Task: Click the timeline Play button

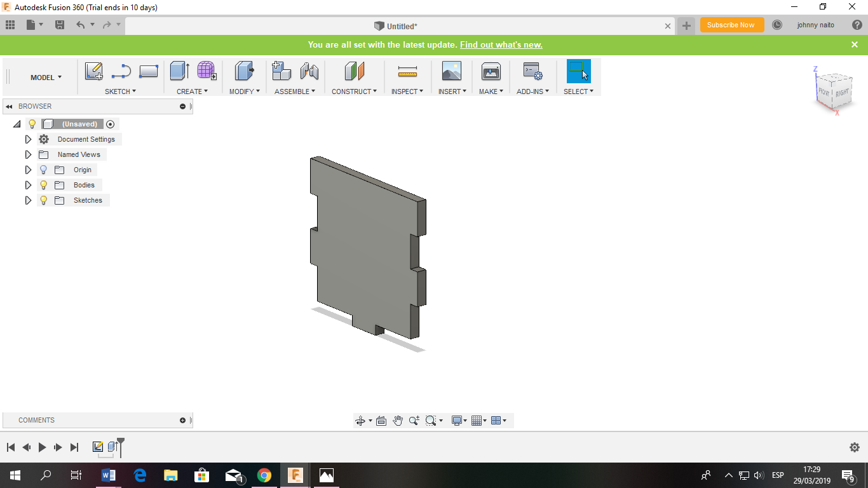Action: pyautogui.click(x=42, y=447)
